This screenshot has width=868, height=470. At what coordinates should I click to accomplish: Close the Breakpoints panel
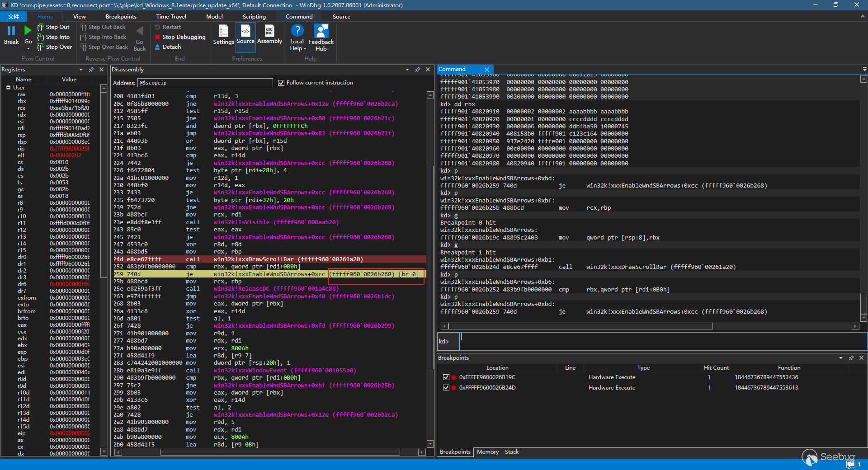coord(861,358)
